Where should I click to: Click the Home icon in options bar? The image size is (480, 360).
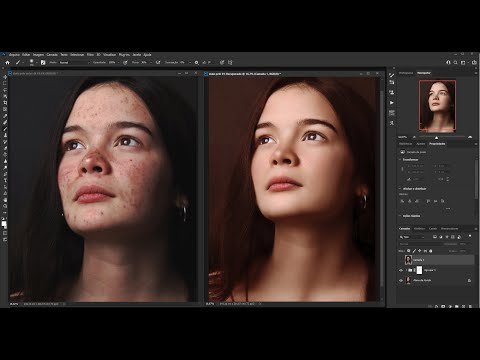coord(7,62)
